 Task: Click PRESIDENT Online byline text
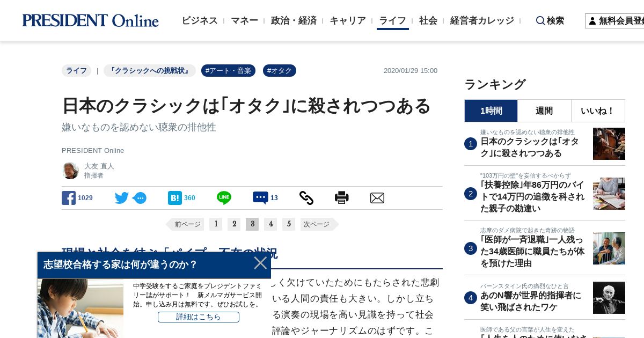click(x=93, y=151)
